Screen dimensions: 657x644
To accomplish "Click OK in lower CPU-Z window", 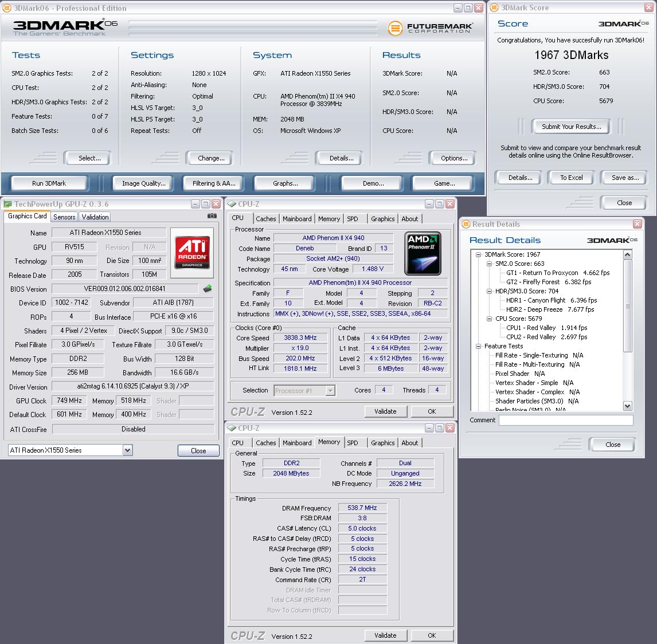I will pos(432,635).
